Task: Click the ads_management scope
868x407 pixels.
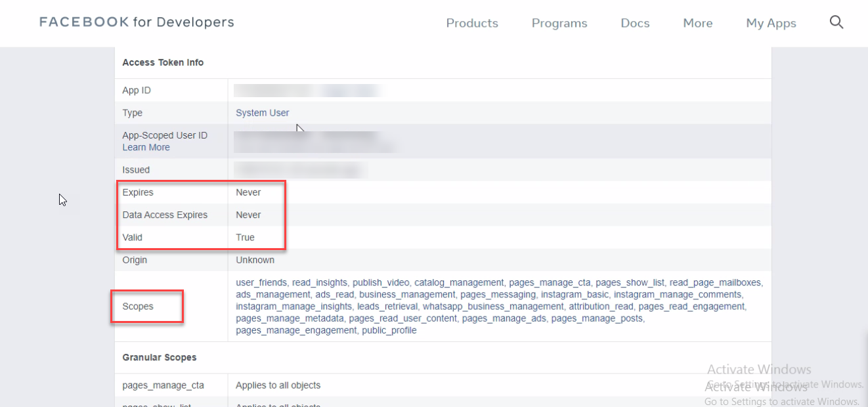Action: click(272, 295)
